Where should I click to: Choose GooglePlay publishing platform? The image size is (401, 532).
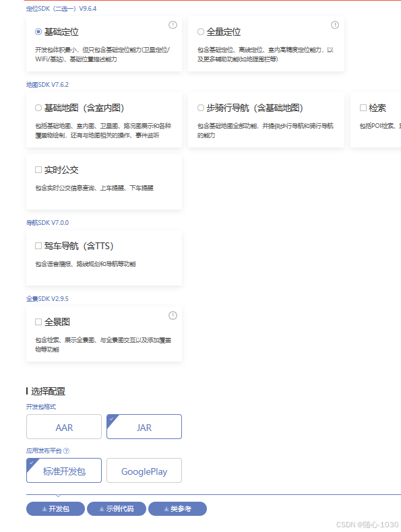pos(144,470)
